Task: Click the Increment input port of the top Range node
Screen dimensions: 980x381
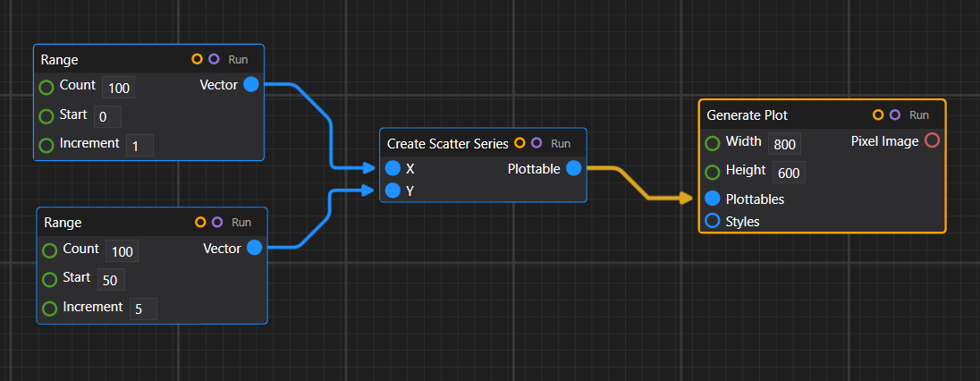Action: 46,145
